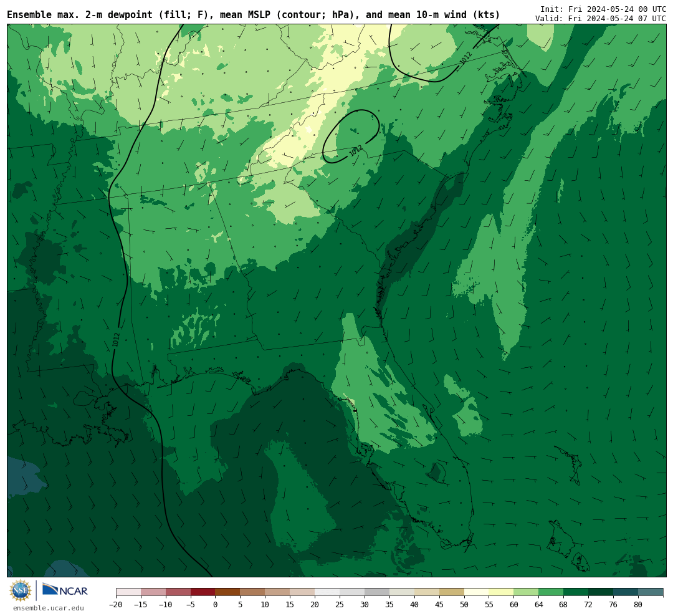Click the NSF logo
Image resolution: width=673 pixels, height=616 pixels.
point(20,590)
